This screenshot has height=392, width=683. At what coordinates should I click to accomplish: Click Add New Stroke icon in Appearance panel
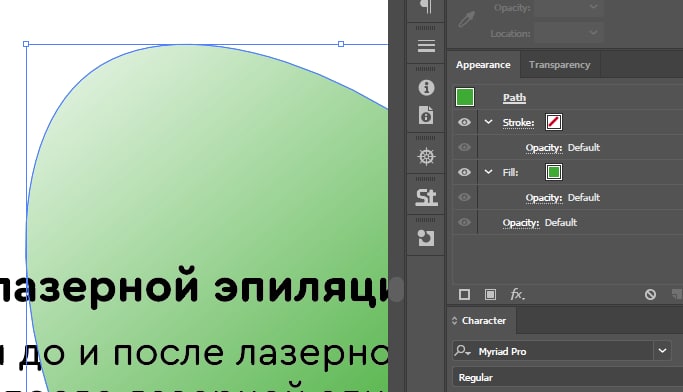pos(464,295)
